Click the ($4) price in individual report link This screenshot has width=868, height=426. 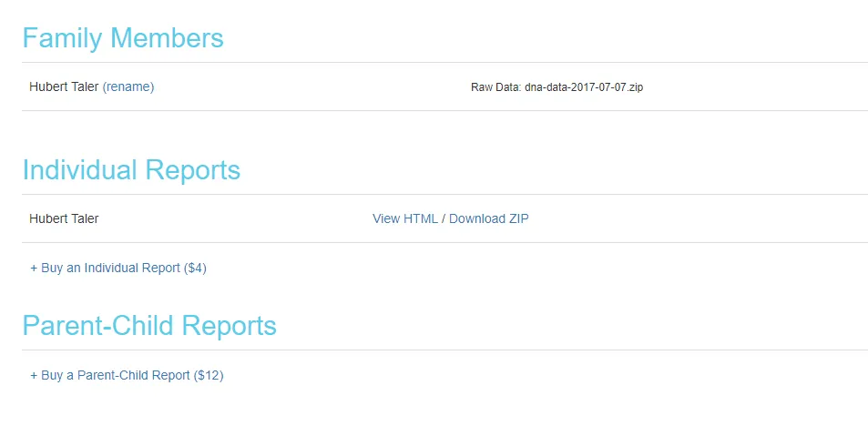(196, 268)
